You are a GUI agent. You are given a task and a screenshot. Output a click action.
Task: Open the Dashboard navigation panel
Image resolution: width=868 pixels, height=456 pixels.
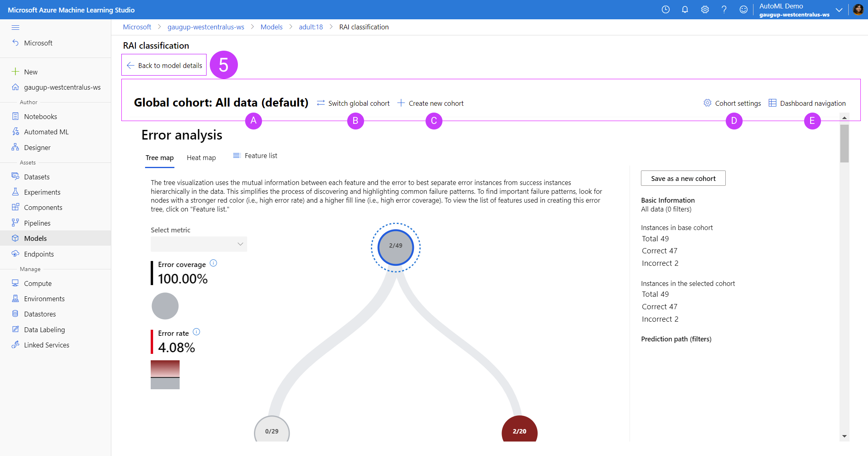point(807,103)
